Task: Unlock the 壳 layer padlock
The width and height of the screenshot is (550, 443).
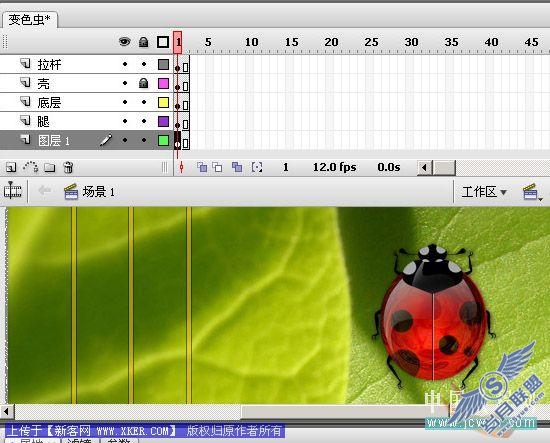Action: click(x=143, y=83)
